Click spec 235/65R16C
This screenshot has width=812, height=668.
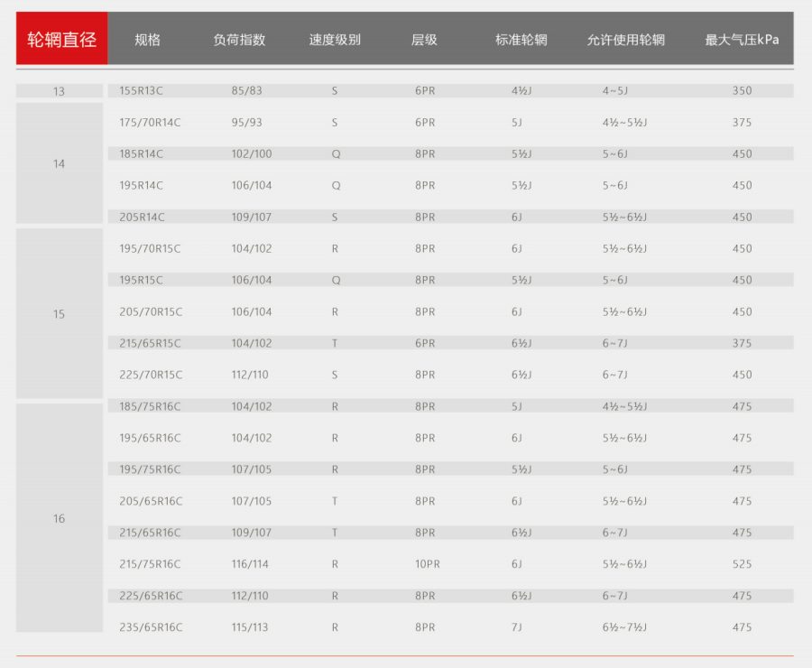click(x=151, y=627)
